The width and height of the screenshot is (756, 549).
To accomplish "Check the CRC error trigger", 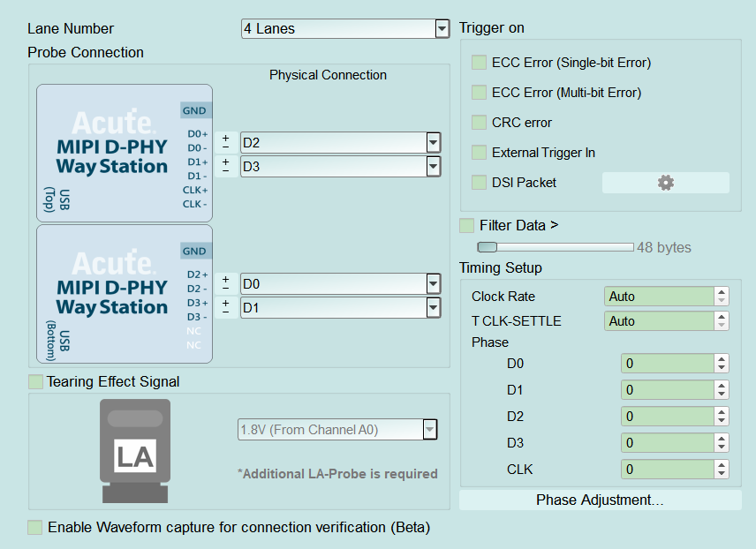I will pos(479,122).
